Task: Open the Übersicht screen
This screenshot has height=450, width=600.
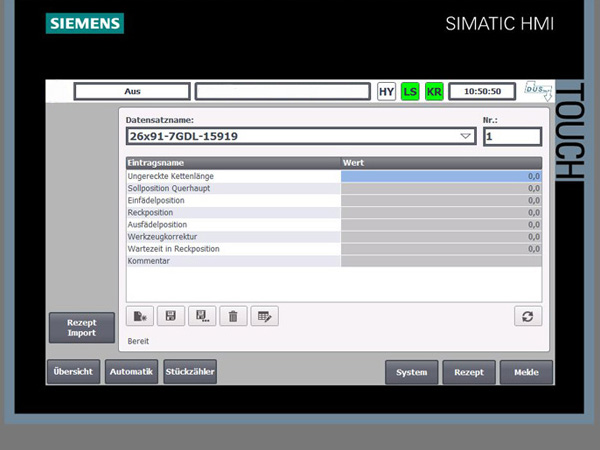Action: [73, 372]
